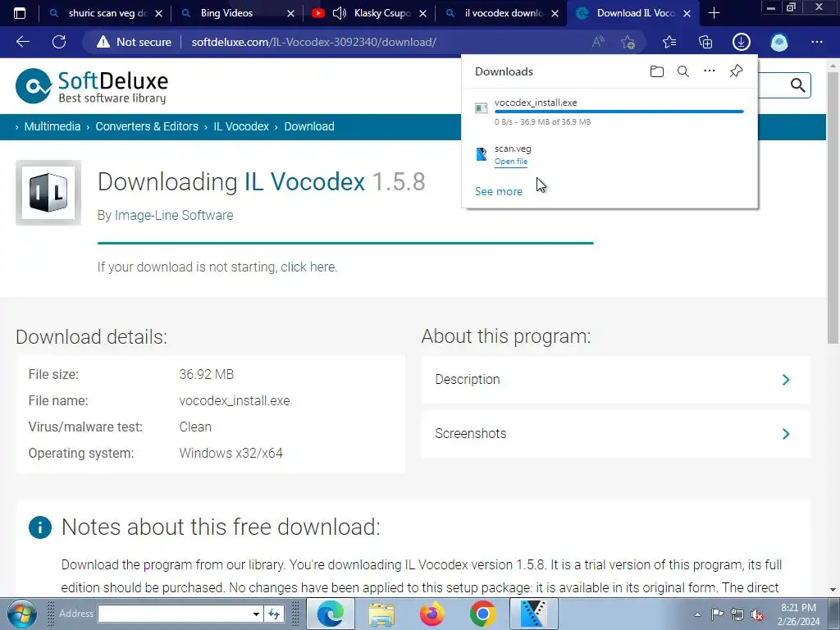Open File Explorer from the taskbar
840x630 pixels.
pyautogui.click(x=381, y=614)
